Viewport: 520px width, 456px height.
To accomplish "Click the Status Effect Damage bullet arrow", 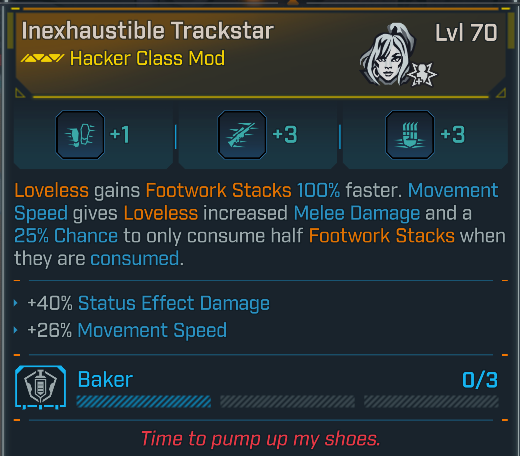I will click(15, 303).
